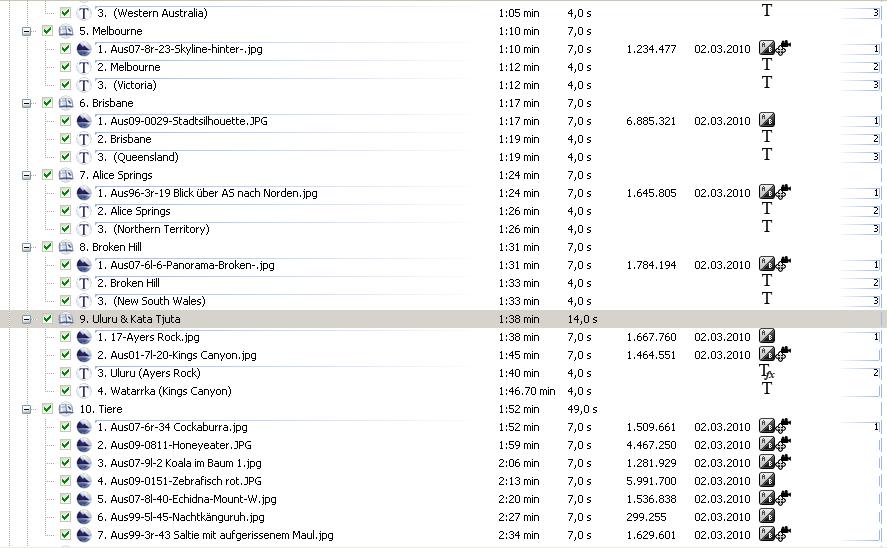Uncheck the 7. Alice Springs chapter checkbox
The width and height of the screenshot is (887, 548).
(x=47, y=175)
